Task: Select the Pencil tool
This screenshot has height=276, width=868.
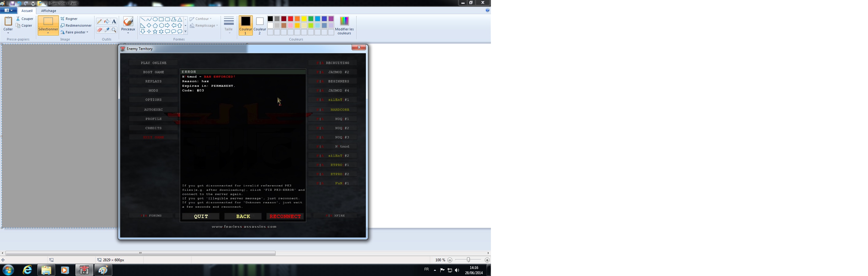Action: tap(99, 21)
